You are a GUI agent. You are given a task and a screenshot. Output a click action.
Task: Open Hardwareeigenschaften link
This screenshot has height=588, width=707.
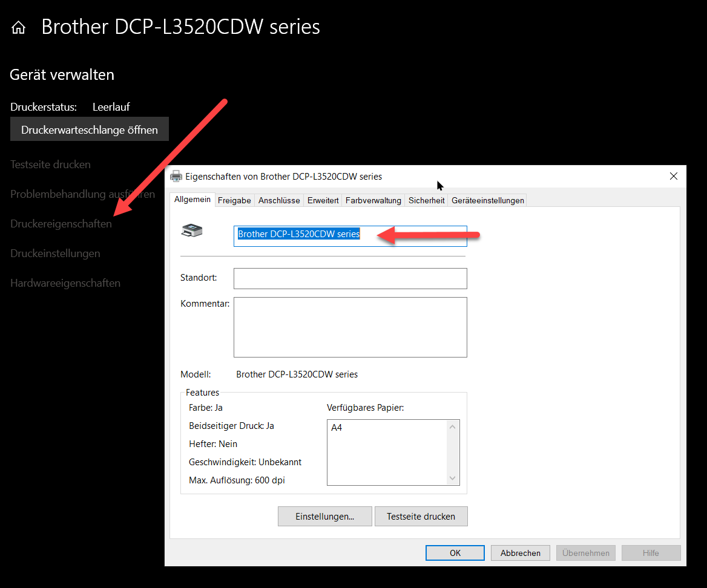pos(65,283)
